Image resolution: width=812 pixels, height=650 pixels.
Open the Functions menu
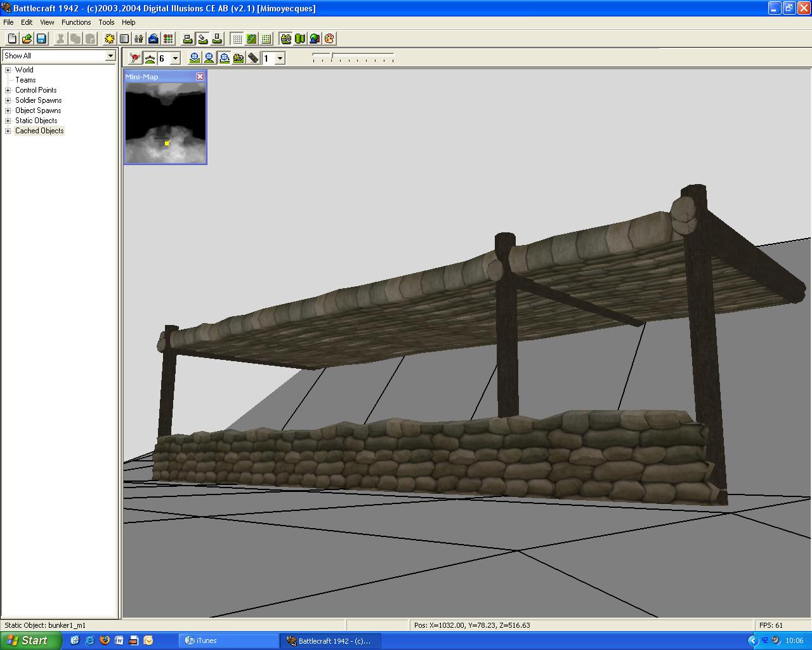tap(76, 22)
